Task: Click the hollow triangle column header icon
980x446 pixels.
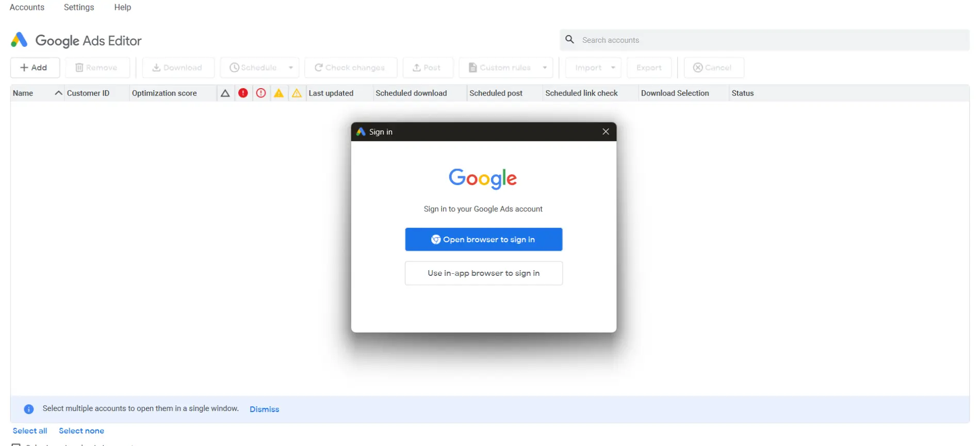Action: pyautogui.click(x=225, y=93)
